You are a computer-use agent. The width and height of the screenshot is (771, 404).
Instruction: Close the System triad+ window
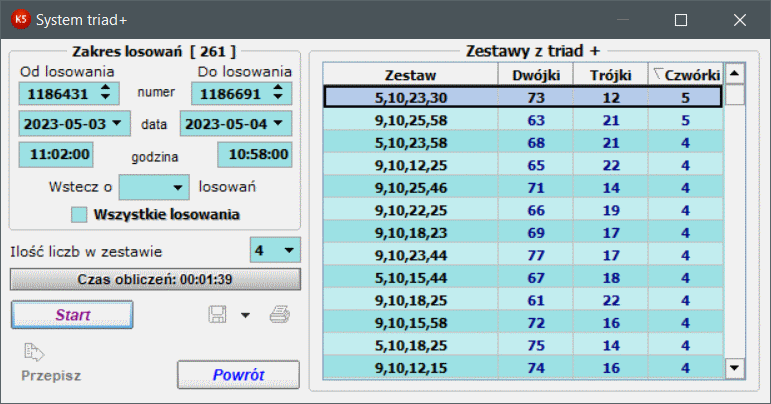point(740,20)
